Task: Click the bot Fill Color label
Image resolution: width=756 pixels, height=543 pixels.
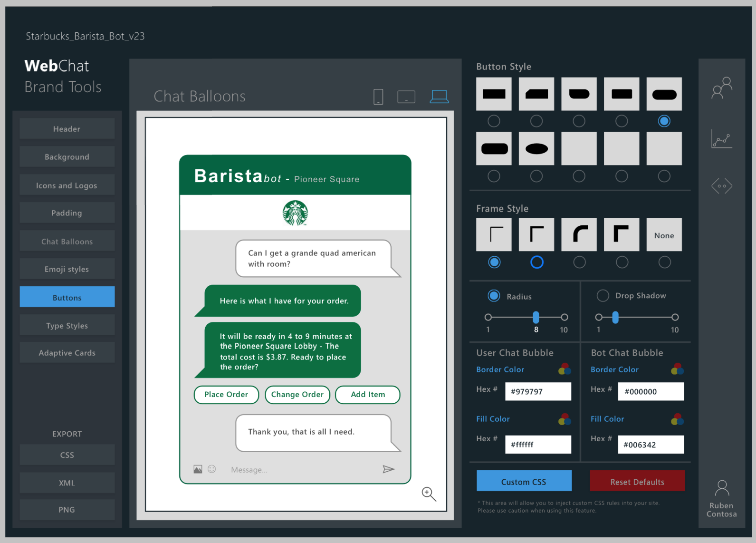Action: [607, 419]
